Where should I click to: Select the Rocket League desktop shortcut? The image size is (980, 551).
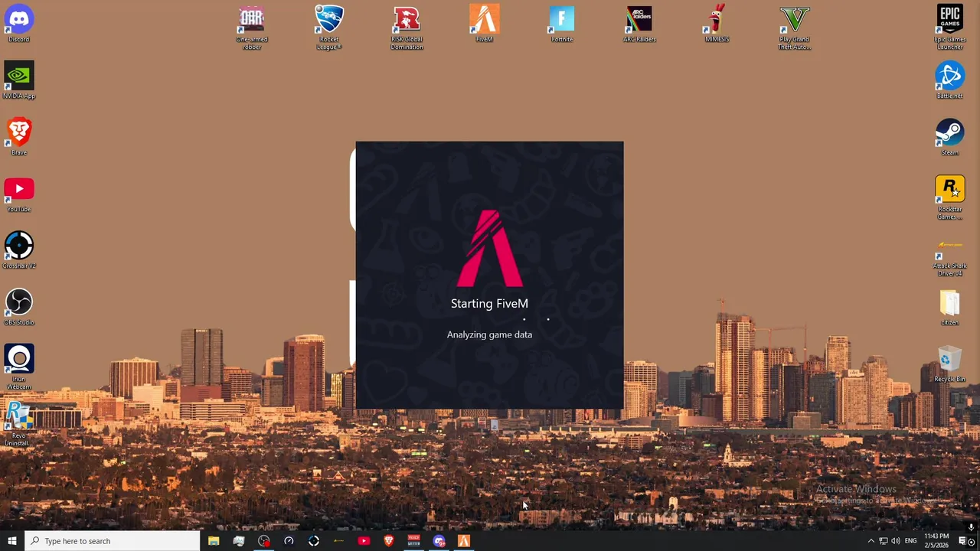(x=329, y=28)
